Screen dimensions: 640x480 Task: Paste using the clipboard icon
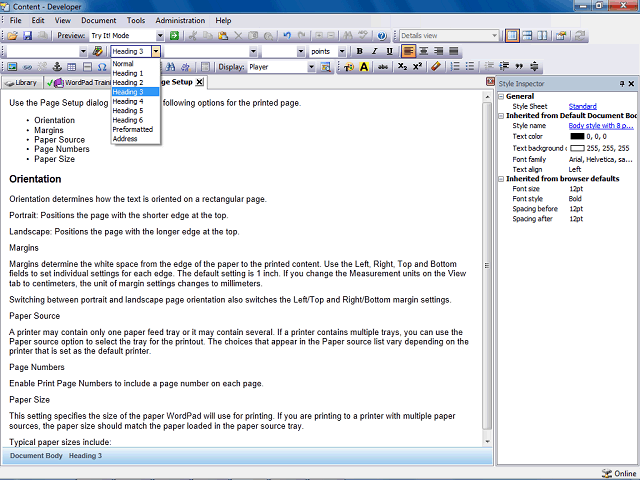pyautogui.click(x=223, y=36)
